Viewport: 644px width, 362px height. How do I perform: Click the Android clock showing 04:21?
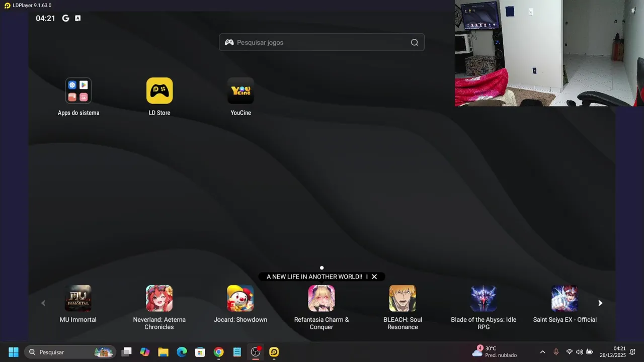coord(45,18)
